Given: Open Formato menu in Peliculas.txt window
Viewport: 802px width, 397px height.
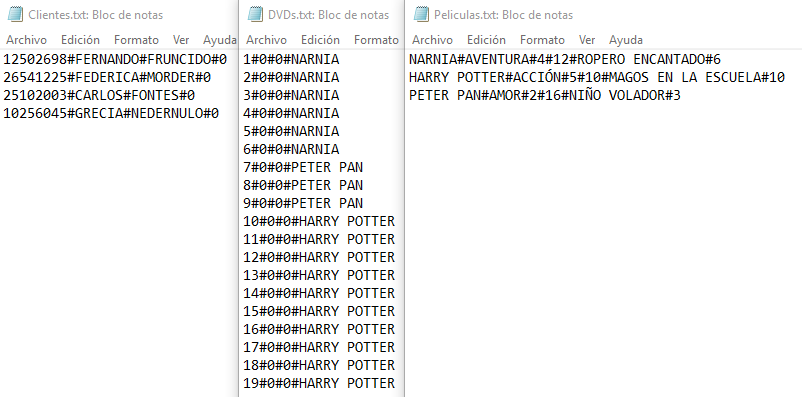Looking at the screenshot, I should (x=542, y=40).
